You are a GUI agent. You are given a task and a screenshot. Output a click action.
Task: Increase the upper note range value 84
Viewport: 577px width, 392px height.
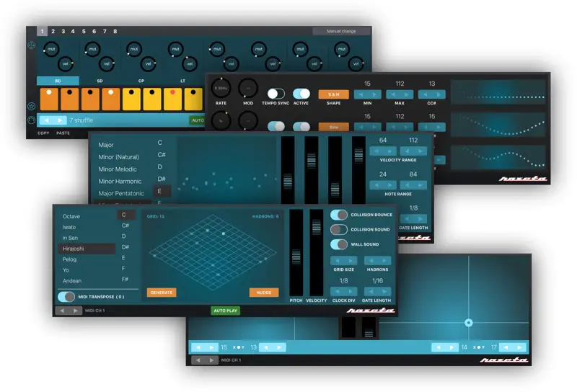click(x=420, y=185)
